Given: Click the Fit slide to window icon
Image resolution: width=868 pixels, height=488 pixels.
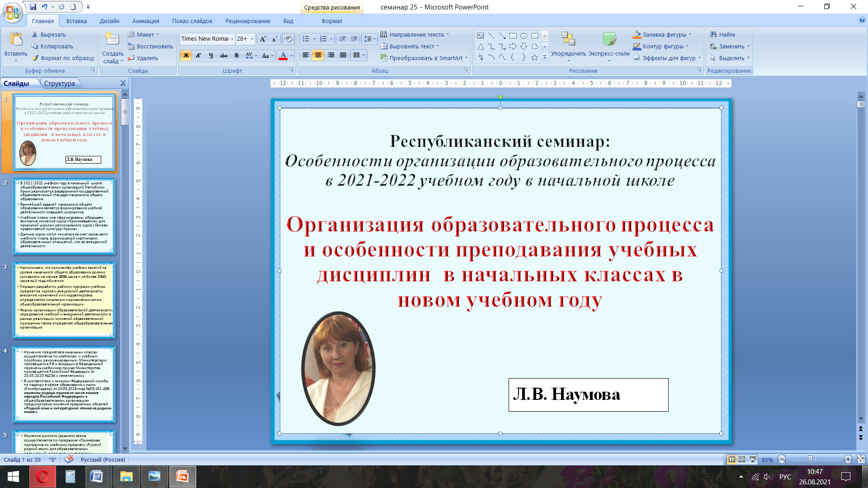Looking at the screenshot, I should coord(861,459).
